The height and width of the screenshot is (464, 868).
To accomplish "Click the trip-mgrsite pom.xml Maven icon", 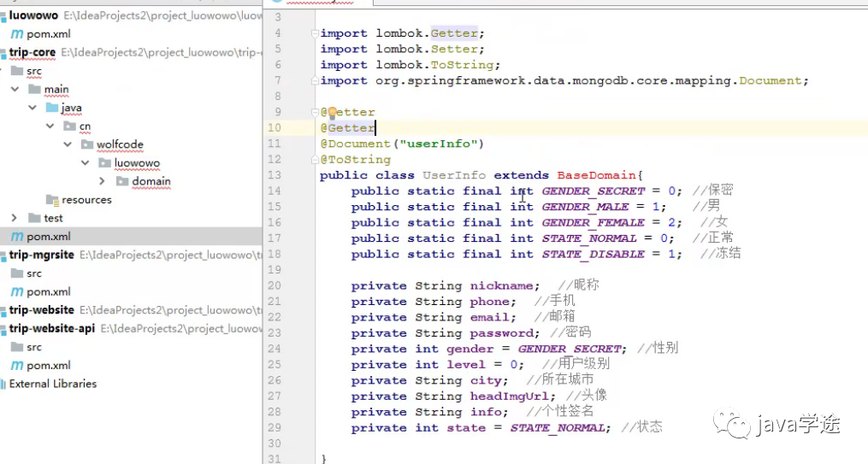I will click(15, 292).
